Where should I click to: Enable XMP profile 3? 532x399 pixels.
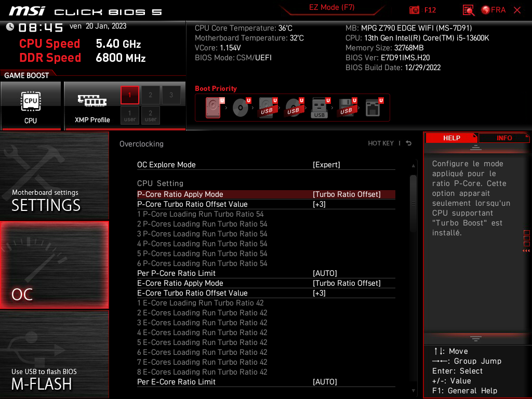coord(171,95)
